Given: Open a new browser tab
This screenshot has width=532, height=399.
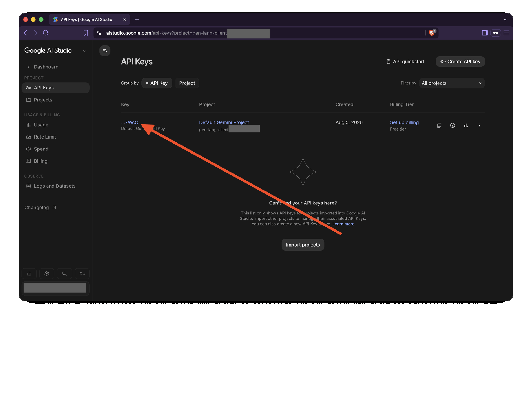Looking at the screenshot, I should tap(137, 19).
